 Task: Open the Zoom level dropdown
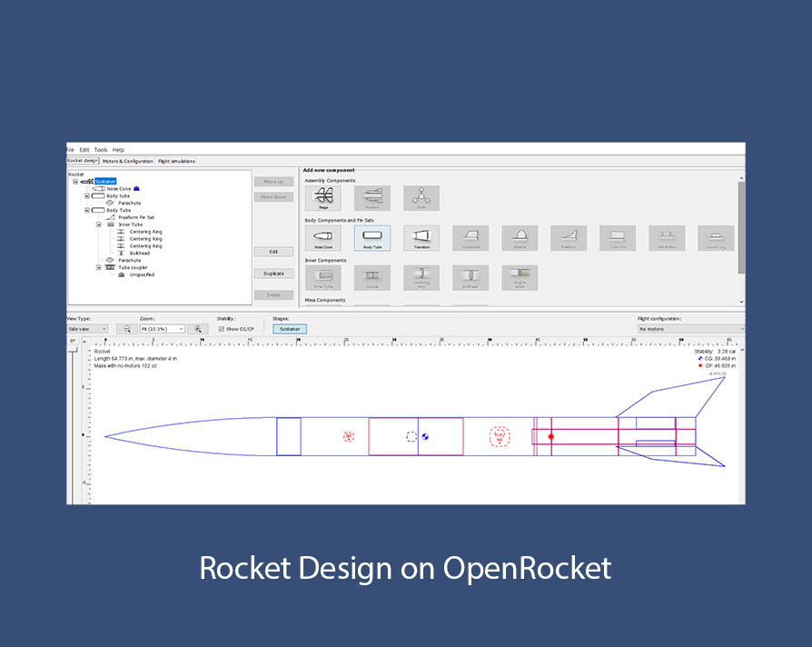point(163,329)
